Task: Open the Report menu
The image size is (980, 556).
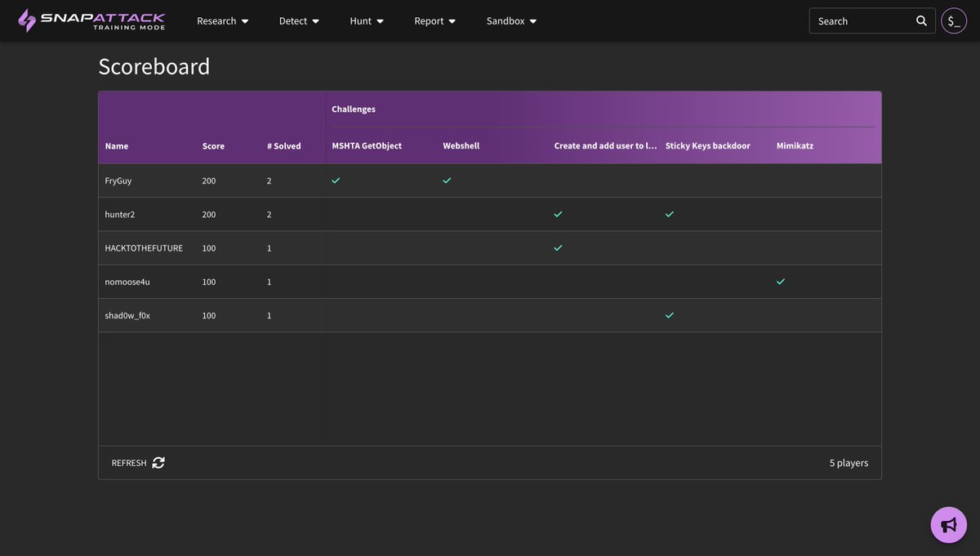Action: (x=435, y=21)
